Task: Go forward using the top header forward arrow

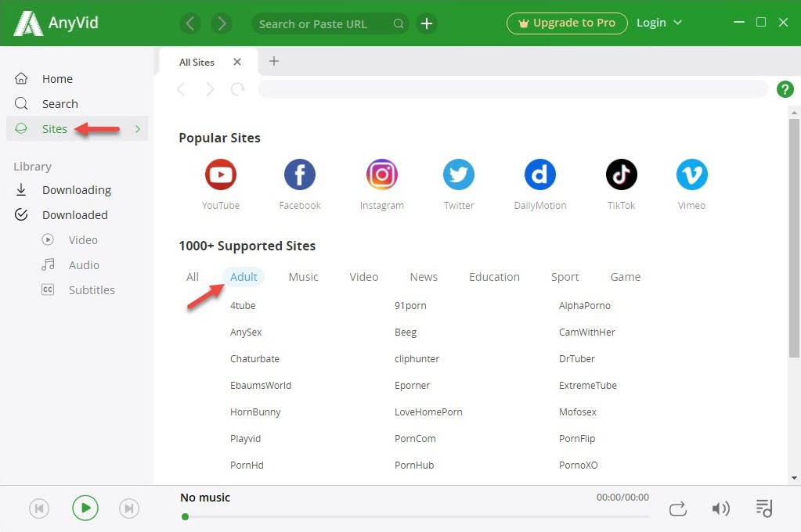Action: (222, 23)
